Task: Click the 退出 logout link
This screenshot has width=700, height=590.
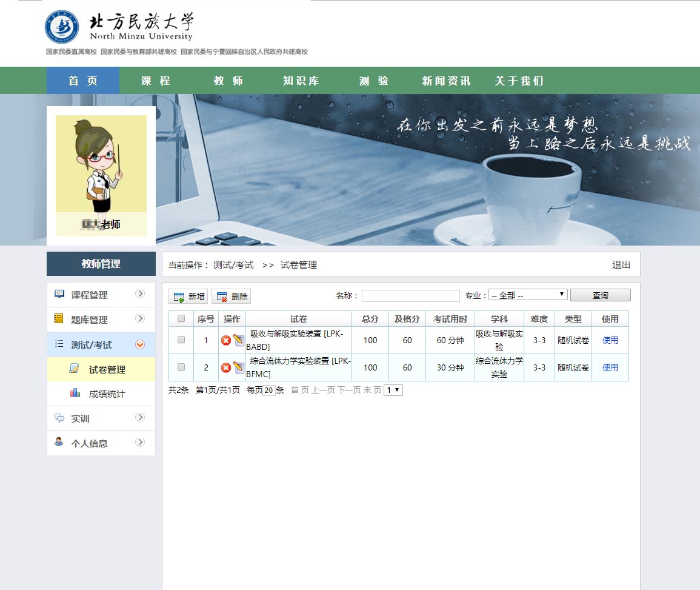Action: coord(621,265)
